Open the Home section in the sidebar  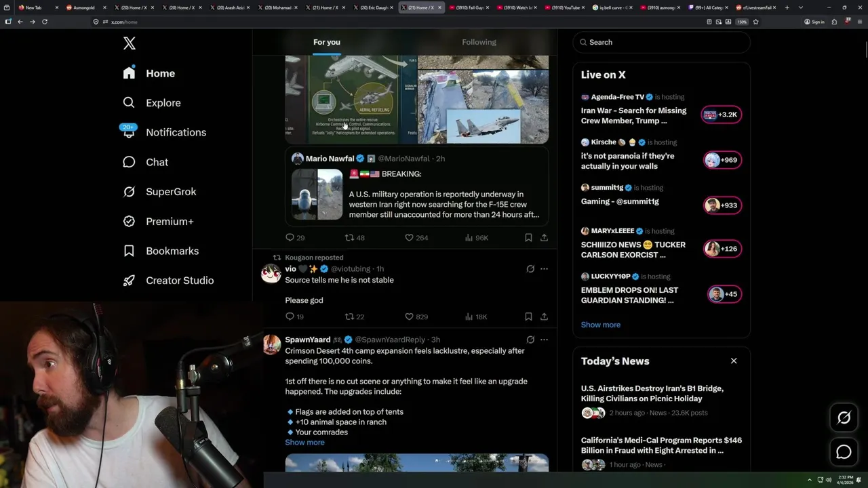click(149, 73)
